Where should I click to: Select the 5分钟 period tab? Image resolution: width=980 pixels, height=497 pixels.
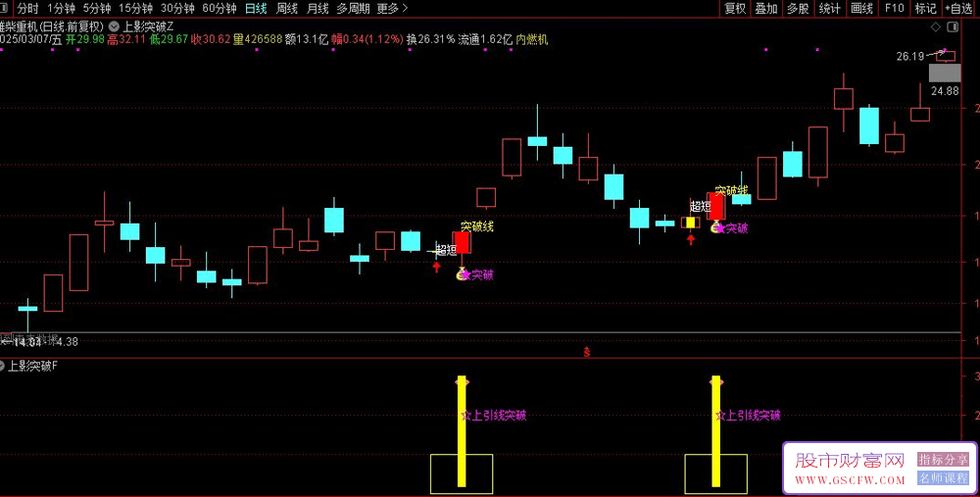click(x=96, y=8)
